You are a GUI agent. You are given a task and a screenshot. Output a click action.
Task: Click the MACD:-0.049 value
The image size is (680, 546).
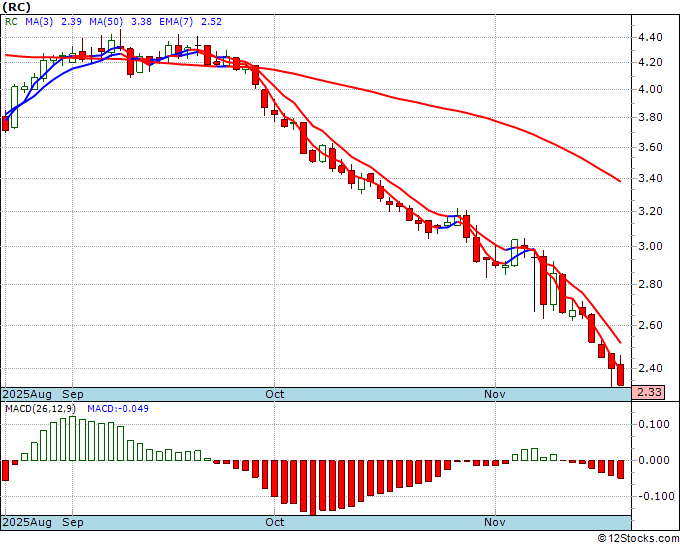pyautogui.click(x=118, y=409)
